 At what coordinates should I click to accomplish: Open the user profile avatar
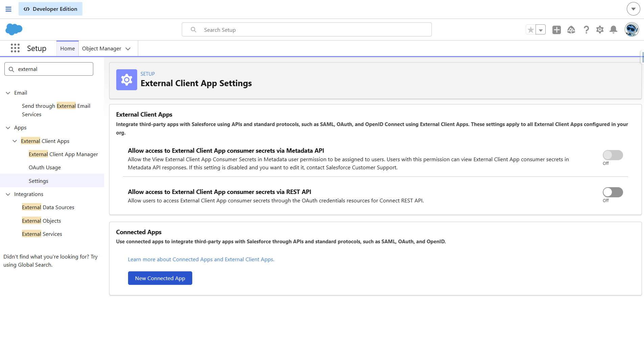click(x=631, y=29)
